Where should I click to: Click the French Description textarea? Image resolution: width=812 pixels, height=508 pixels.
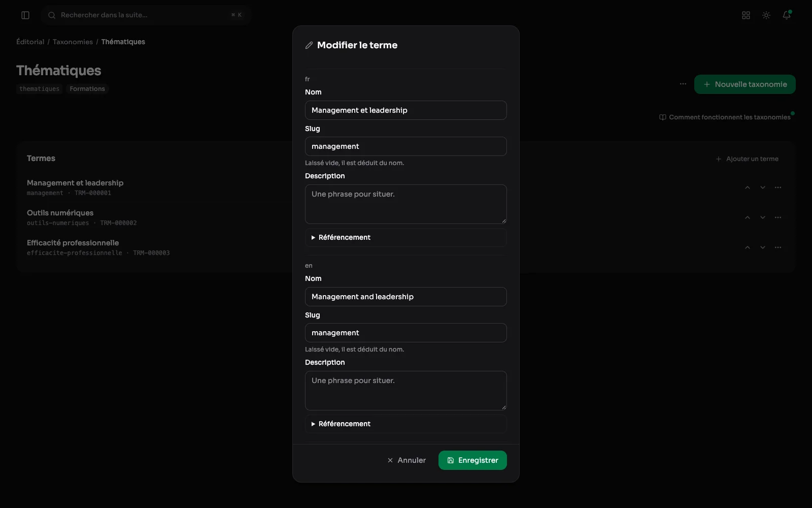pyautogui.click(x=406, y=204)
